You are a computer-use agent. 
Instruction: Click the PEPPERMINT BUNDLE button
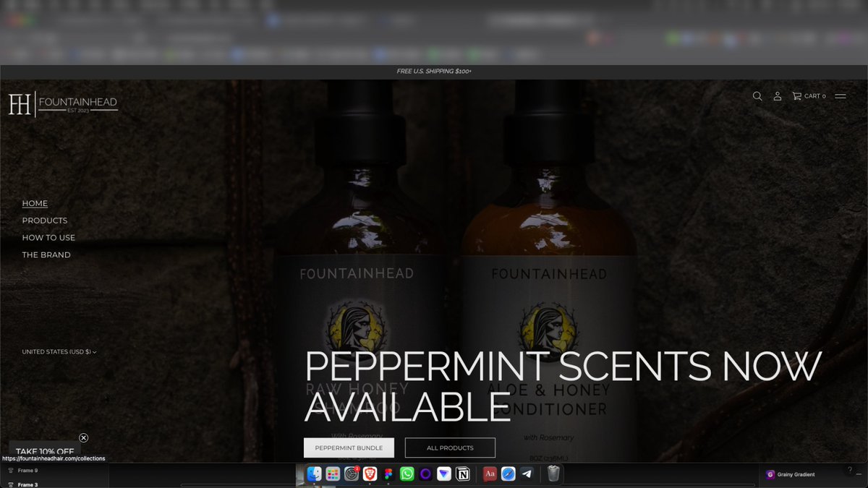pyautogui.click(x=349, y=448)
